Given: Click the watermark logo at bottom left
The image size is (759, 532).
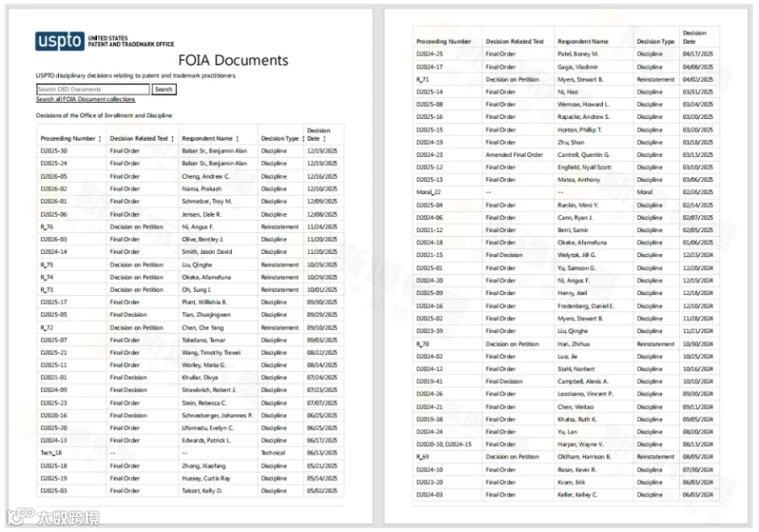Looking at the screenshot, I should (x=53, y=517).
